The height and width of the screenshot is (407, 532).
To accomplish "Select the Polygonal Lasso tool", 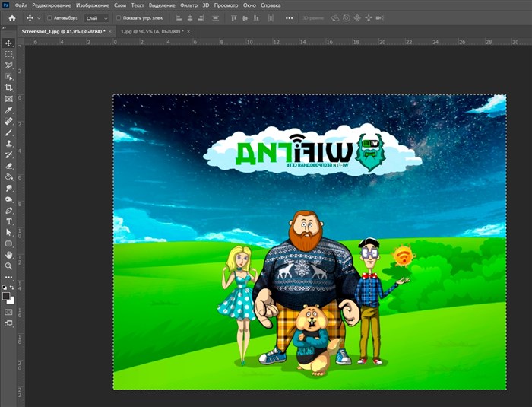I will click(x=9, y=65).
